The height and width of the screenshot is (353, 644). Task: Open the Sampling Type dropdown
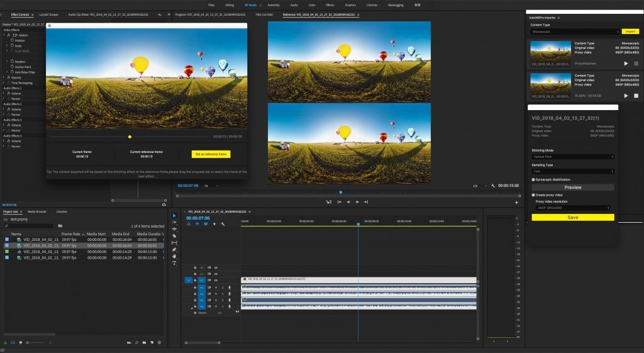point(572,171)
